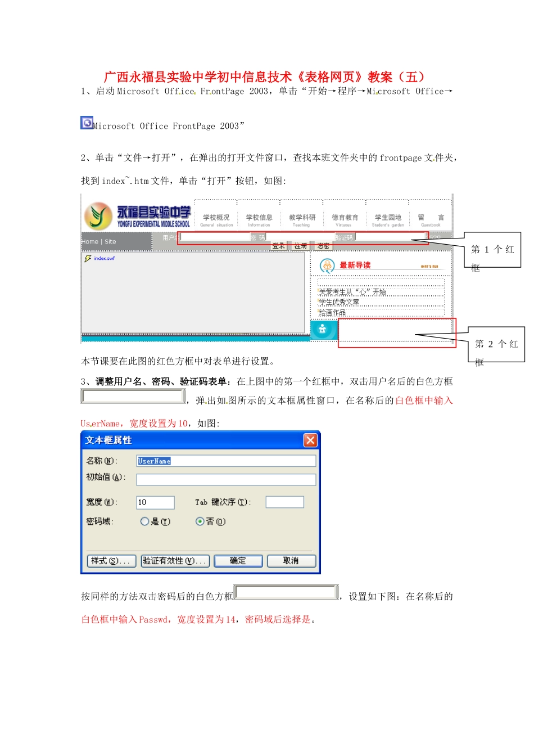
Task: Click the 登录 login button
Action: 279,246
